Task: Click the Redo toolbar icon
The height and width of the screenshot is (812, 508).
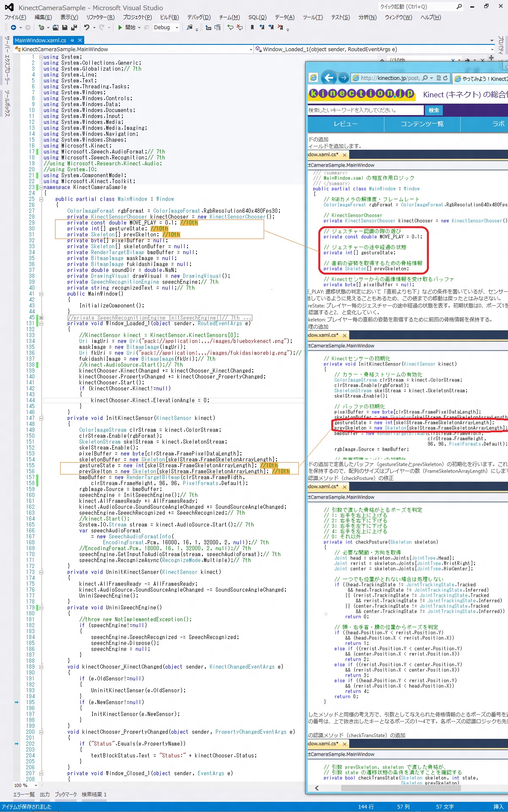Action: click(102, 27)
